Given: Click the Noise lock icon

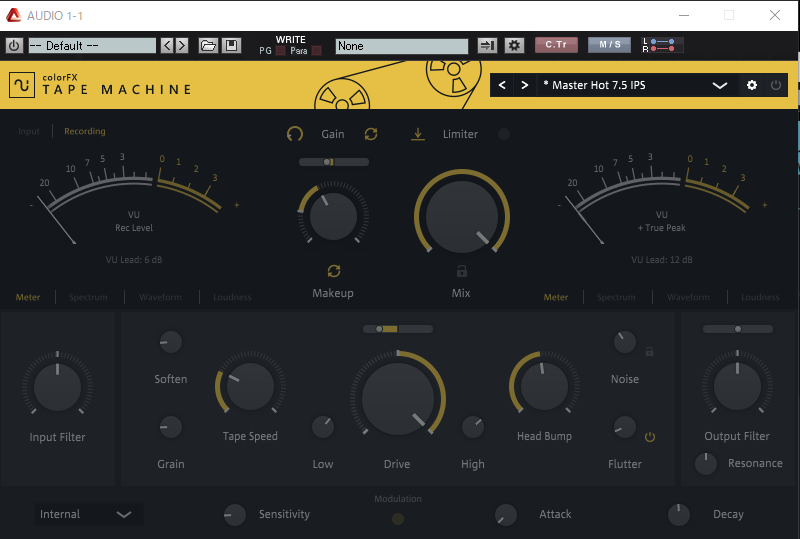Looking at the screenshot, I should coord(649,352).
